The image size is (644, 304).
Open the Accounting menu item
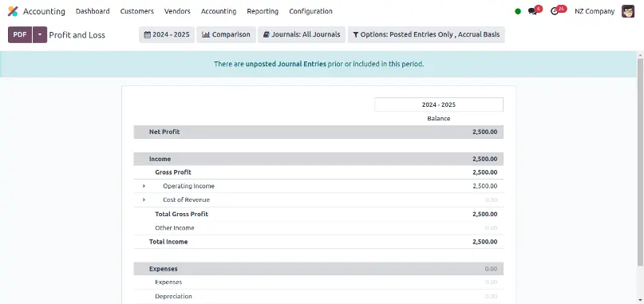(x=219, y=11)
